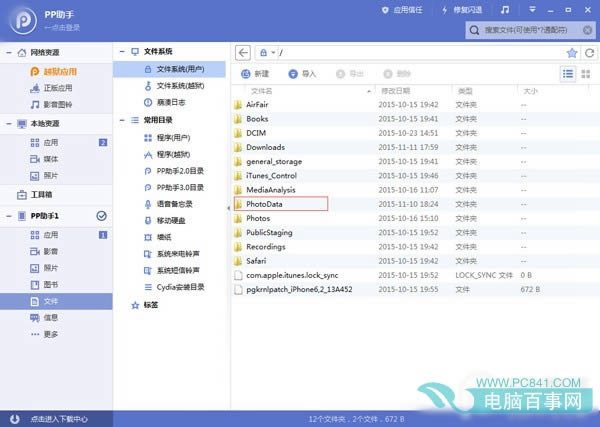The width and height of the screenshot is (600, 427).
Task: Clear the search box with X icon
Action: coord(587,30)
